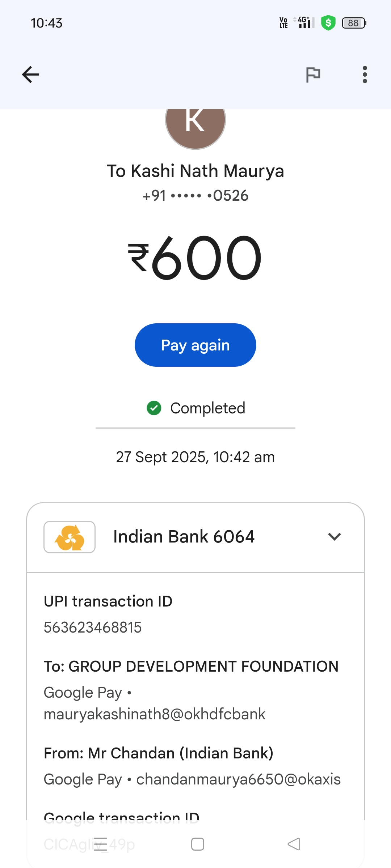Tap the back arrow icon
The height and width of the screenshot is (868, 391).
[30, 75]
